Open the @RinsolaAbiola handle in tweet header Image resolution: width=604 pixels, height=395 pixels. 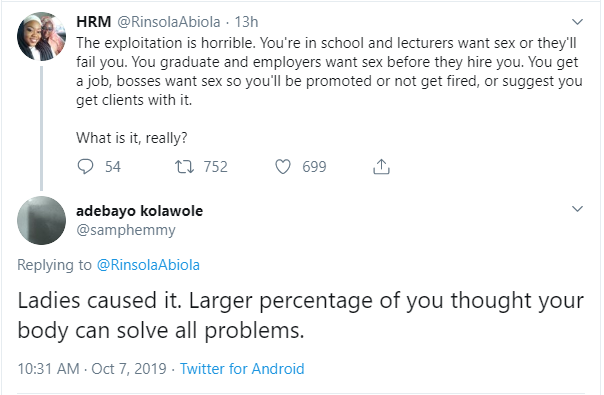(x=168, y=22)
